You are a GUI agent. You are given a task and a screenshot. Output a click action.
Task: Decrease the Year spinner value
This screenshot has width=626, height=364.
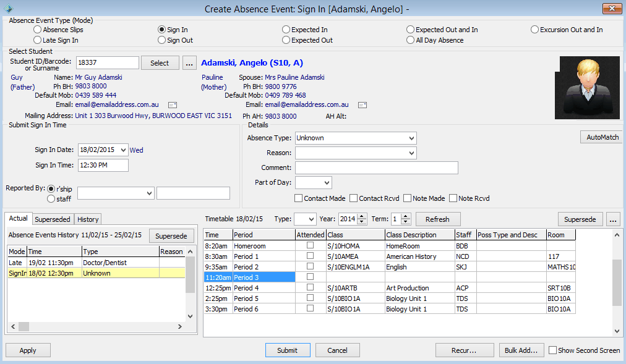(362, 222)
